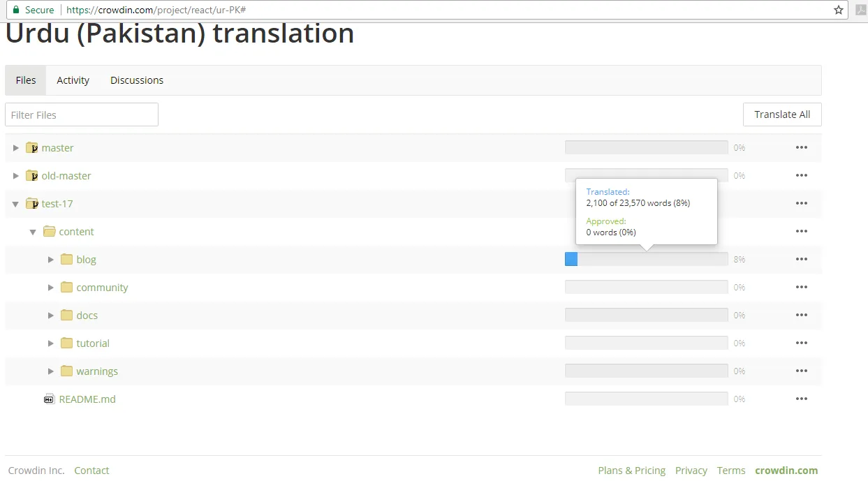Open more options for master row
Viewport: 868px width, 481px height.
pyautogui.click(x=801, y=148)
